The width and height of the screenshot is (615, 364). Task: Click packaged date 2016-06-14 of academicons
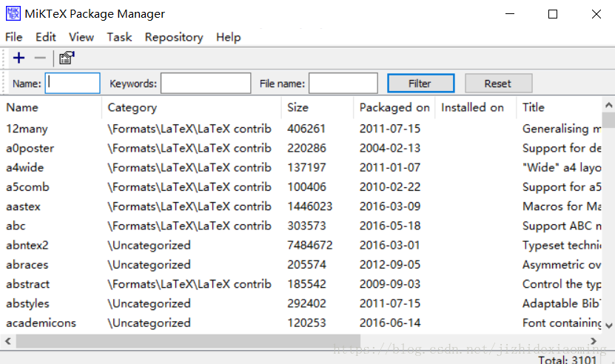[390, 323]
